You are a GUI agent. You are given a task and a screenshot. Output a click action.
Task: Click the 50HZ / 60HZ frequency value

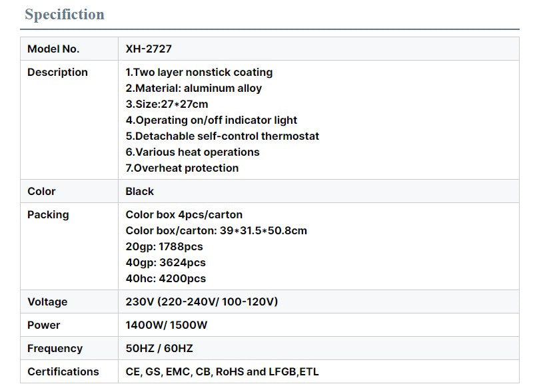159,348
